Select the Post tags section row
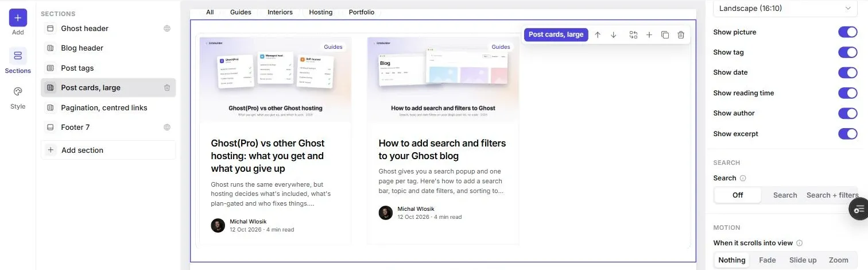Image resolution: width=868 pixels, height=270 pixels. click(108, 68)
